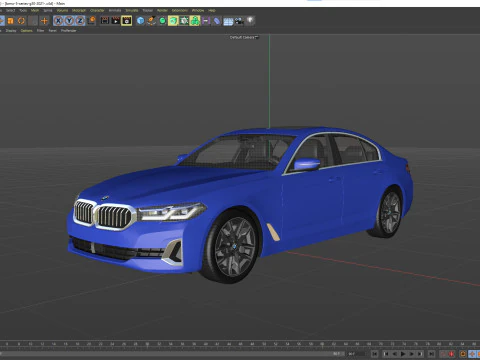480x360 pixels.
Task: Open the Select menu
Action: [x=10, y=10]
